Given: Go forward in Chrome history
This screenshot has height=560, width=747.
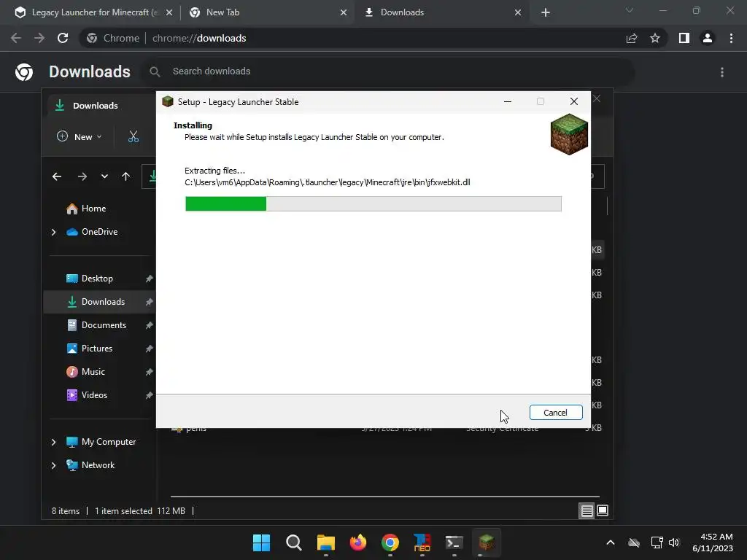Looking at the screenshot, I should pyautogui.click(x=39, y=38).
